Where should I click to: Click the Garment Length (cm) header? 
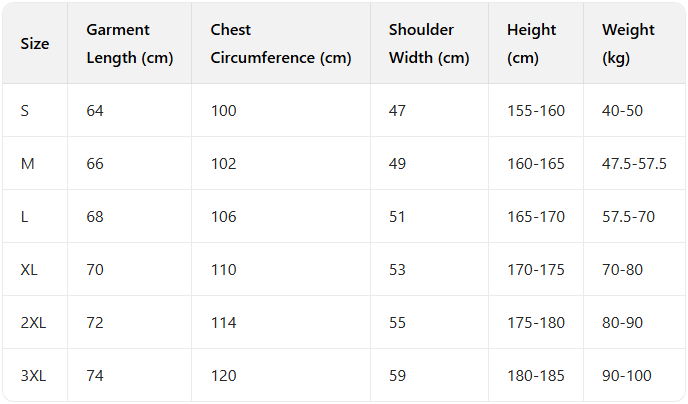[x=130, y=44]
